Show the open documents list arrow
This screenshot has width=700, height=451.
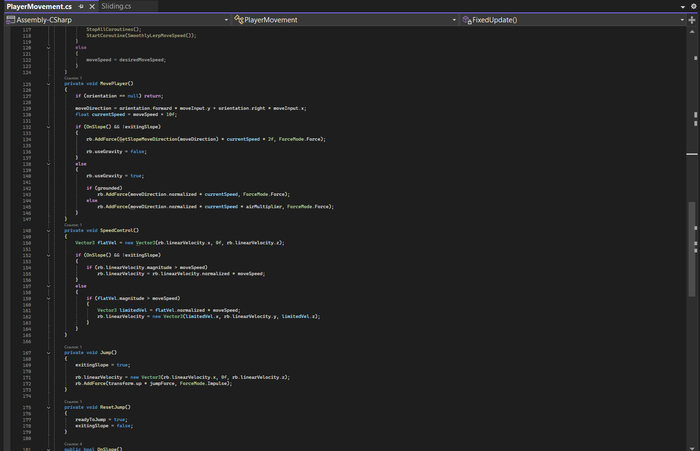click(682, 6)
